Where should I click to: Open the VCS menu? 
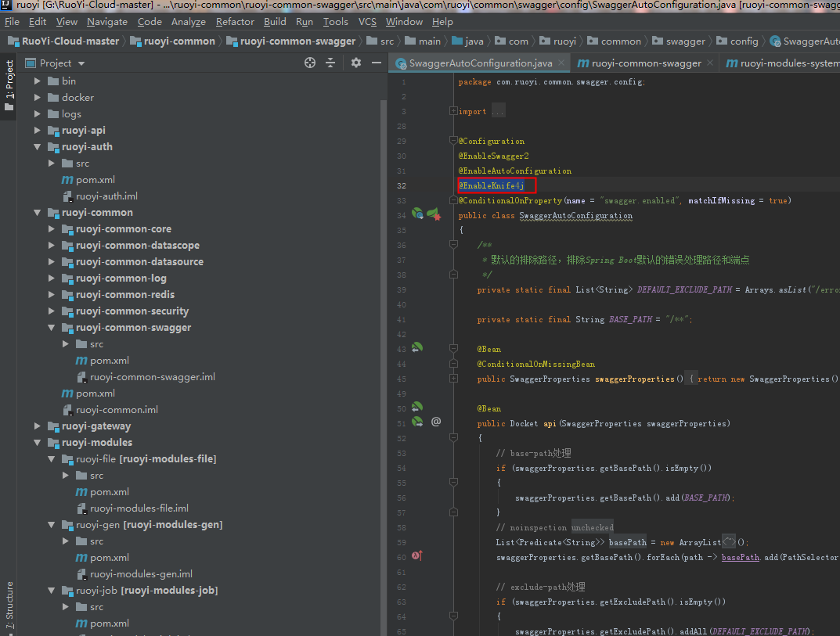(x=366, y=21)
